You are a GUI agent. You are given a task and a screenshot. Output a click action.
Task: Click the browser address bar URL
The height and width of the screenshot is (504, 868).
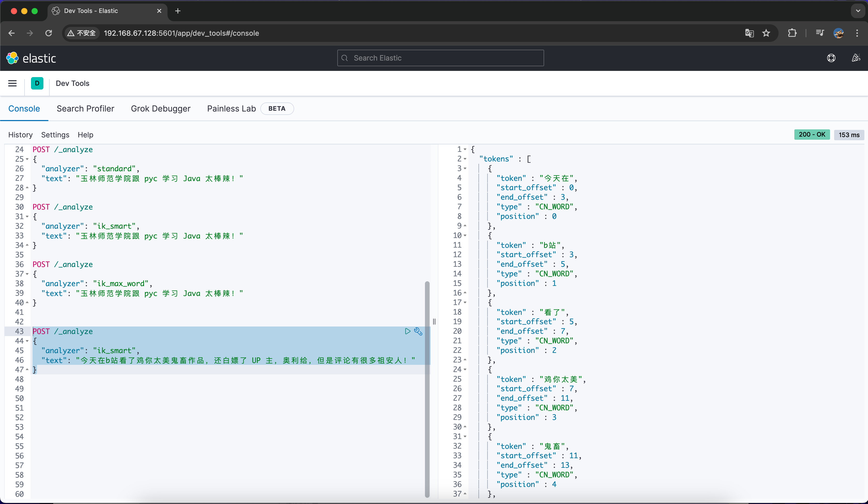click(181, 33)
